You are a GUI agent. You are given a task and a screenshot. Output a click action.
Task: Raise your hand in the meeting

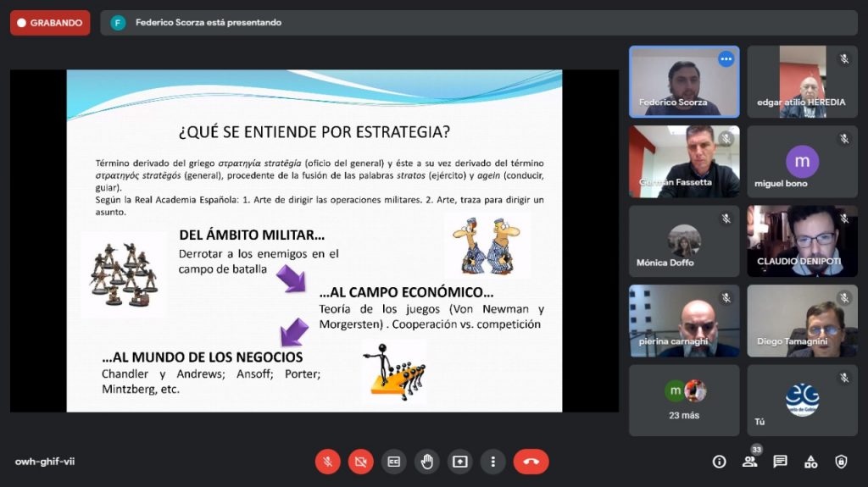(426, 462)
